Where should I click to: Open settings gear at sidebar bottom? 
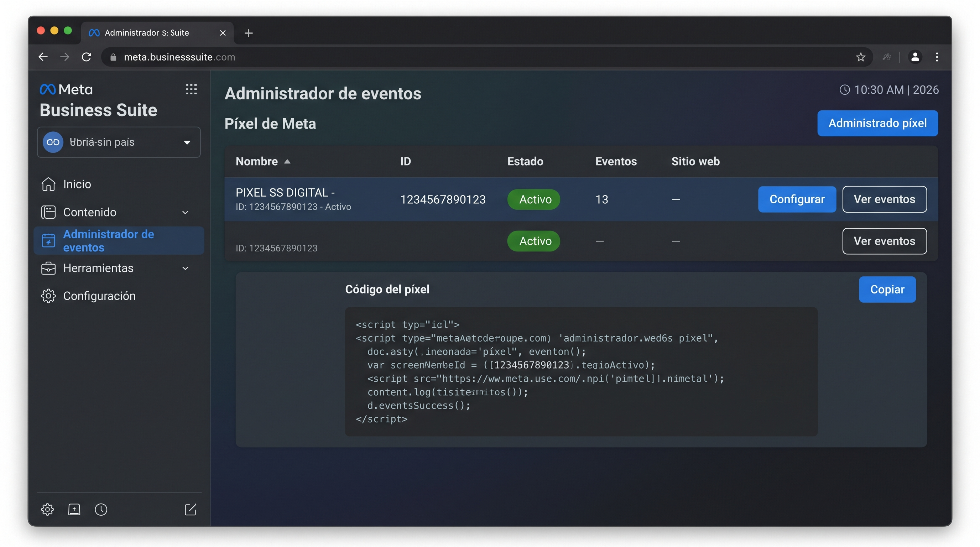click(x=48, y=509)
